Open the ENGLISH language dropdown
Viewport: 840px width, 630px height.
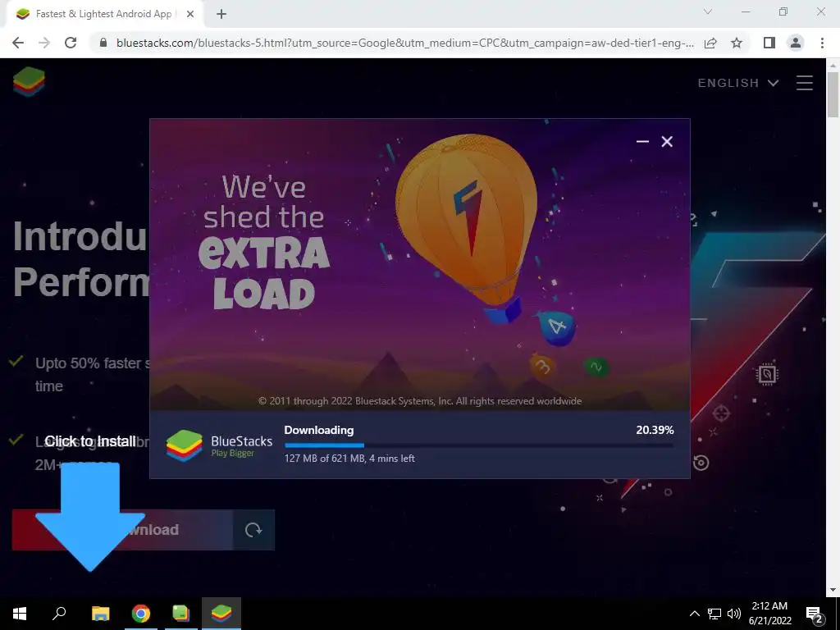(x=737, y=83)
